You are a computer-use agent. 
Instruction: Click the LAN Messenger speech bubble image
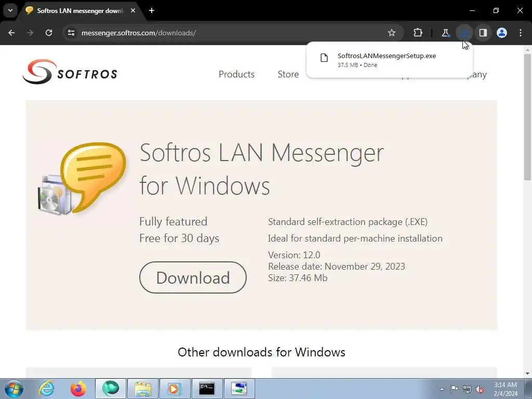point(82,179)
